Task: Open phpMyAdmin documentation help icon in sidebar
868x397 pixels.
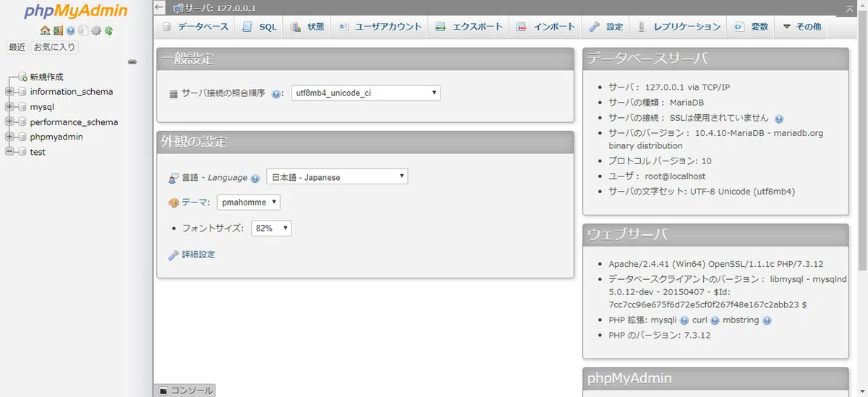Action: click(x=71, y=31)
